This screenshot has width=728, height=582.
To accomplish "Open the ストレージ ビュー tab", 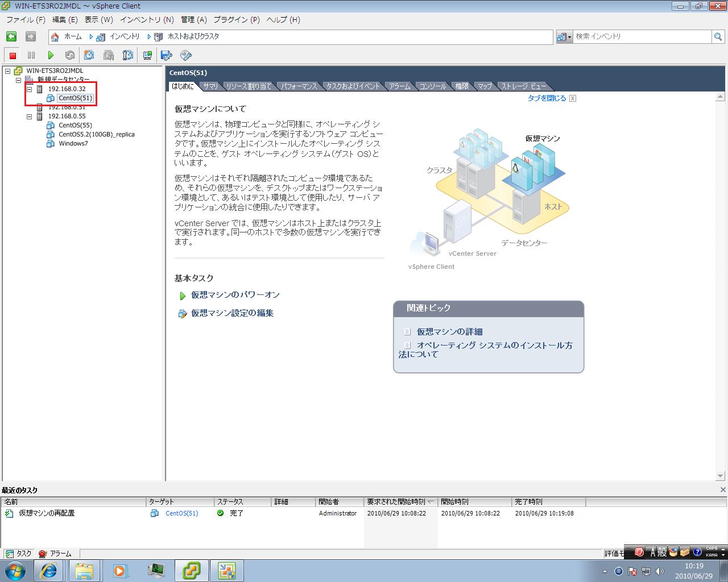I will coord(523,86).
